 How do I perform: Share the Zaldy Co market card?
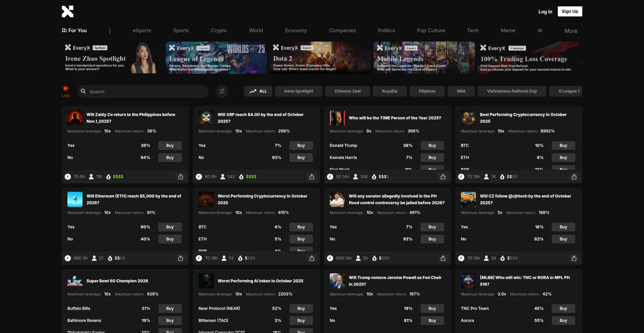180,177
